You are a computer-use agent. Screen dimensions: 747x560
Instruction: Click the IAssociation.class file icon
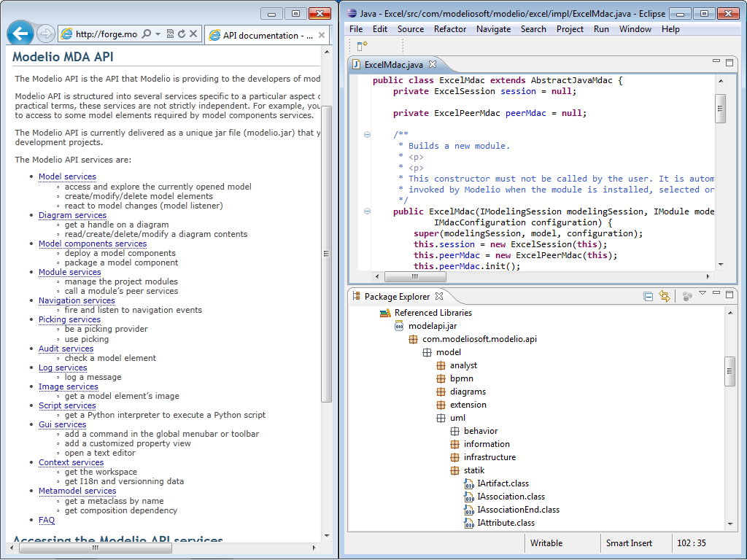coord(469,497)
